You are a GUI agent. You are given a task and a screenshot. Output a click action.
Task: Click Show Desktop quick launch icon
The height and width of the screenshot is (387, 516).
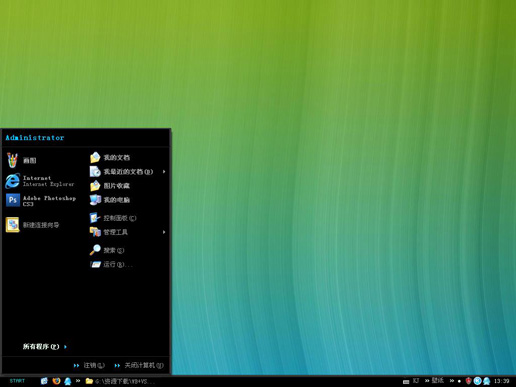coord(44,381)
